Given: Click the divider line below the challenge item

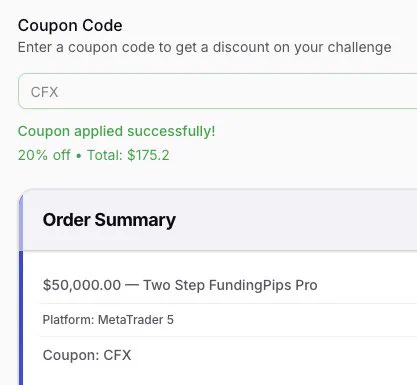Looking at the screenshot, I should tap(228, 303).
